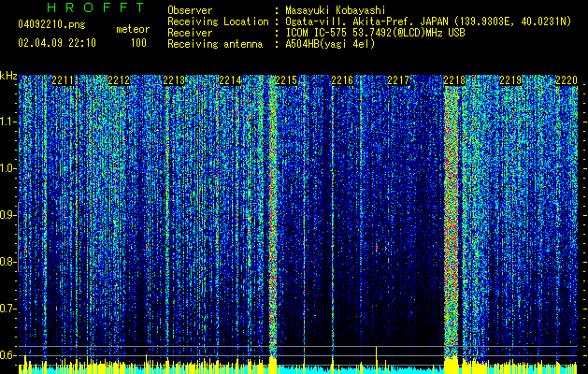The height and width of the screenshot is (374, 588).
Task: Select the ICOM IC-575 receiver description
Action: 375,33
